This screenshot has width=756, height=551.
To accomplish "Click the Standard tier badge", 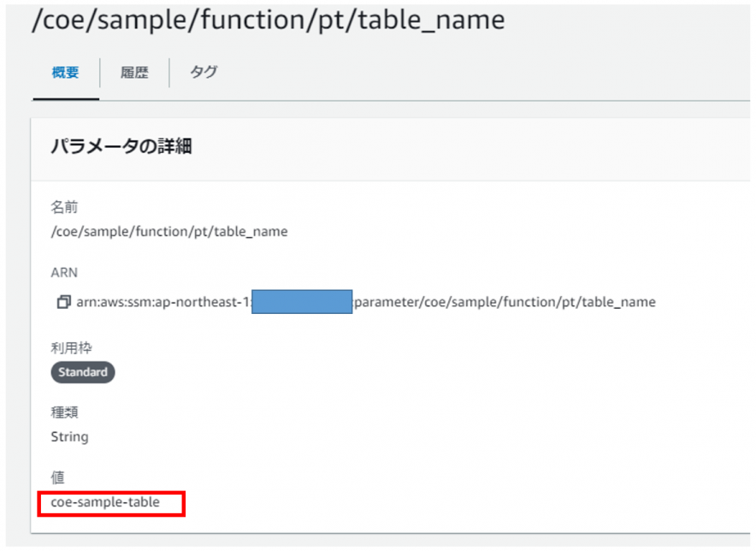I will point(83,372).
